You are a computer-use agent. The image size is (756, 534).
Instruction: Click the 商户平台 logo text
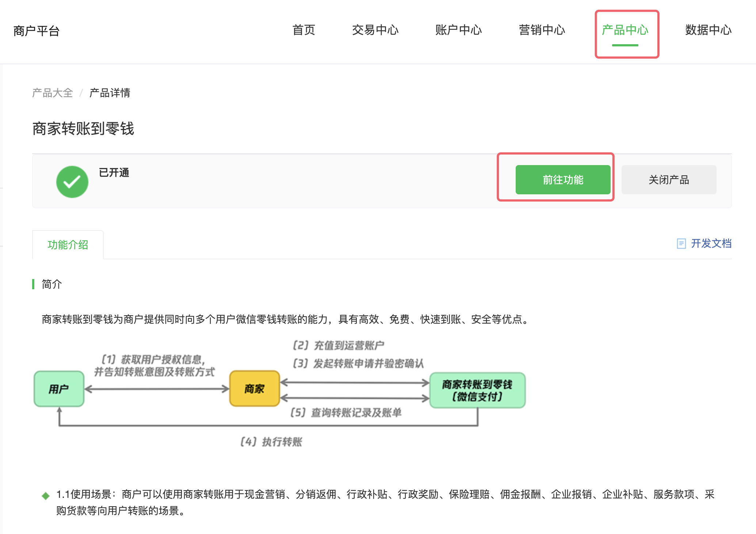[36, 31]
